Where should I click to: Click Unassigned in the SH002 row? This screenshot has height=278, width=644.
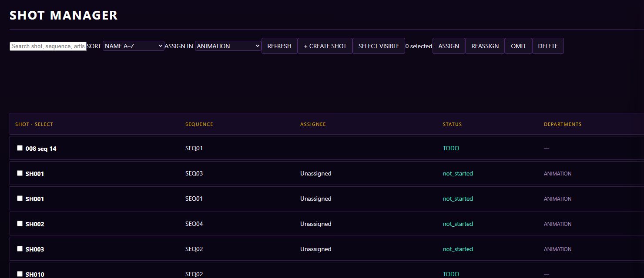pyautogui.click(x=315, y=224)
